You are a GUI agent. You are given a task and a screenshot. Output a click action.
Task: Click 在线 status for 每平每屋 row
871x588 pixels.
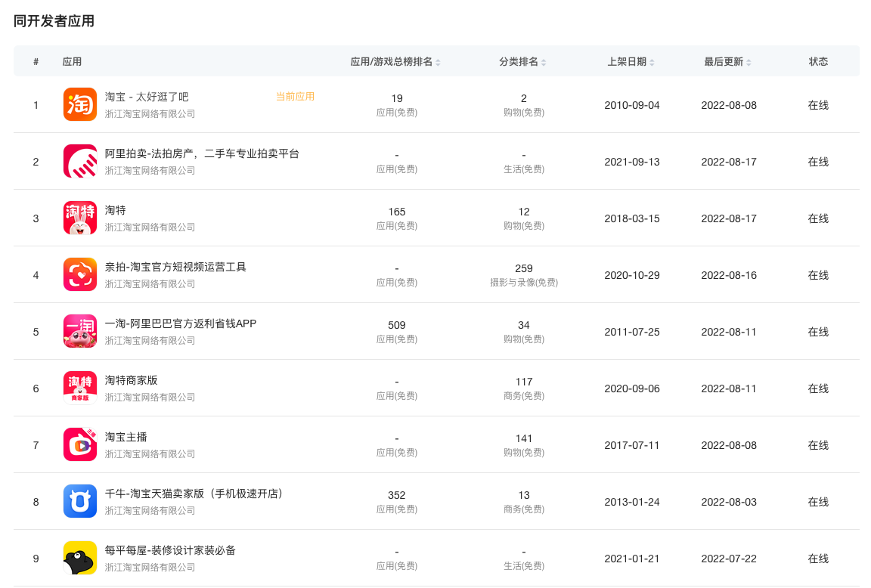(818, 558)
